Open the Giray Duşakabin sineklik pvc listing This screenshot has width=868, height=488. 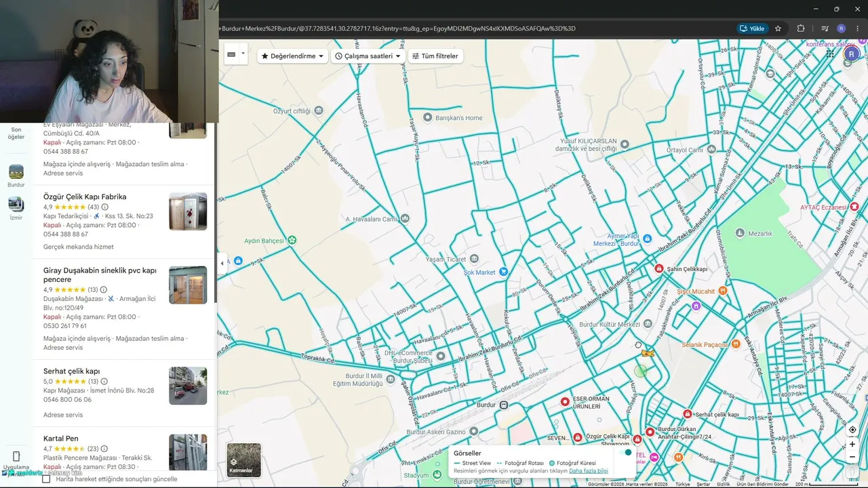[100, 275]
